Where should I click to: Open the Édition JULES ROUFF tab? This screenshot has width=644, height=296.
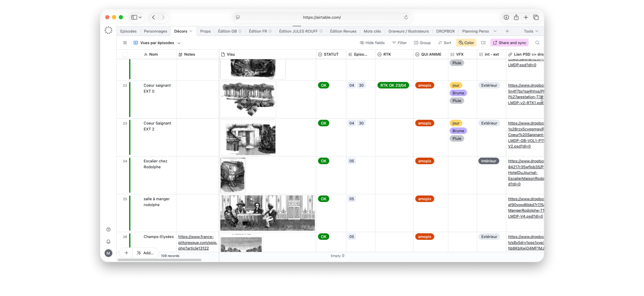298,31
